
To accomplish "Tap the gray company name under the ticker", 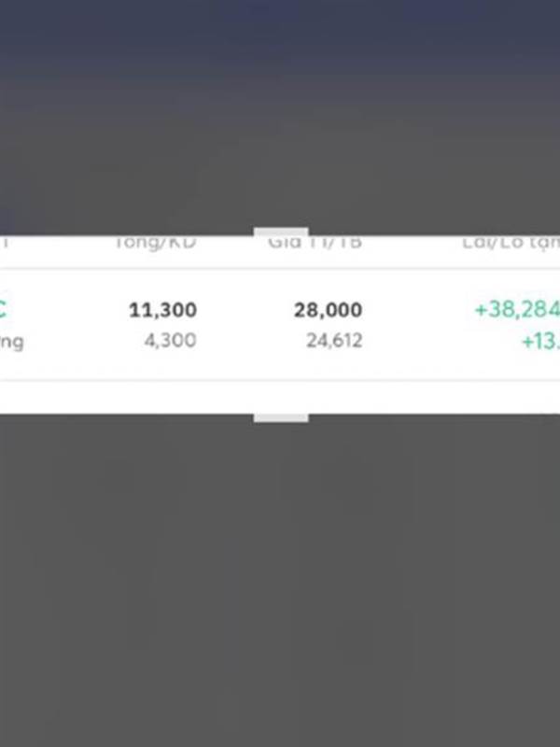I will (x=11, y=342).
